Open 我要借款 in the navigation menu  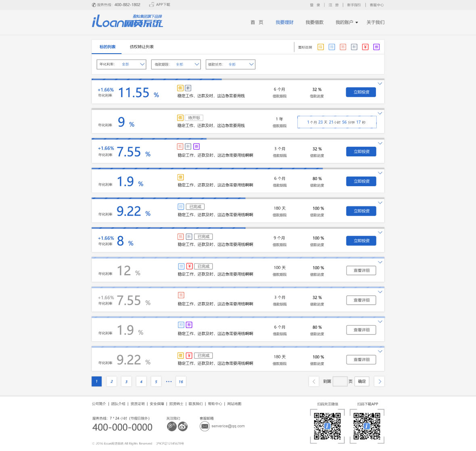[x=314, y=23]
